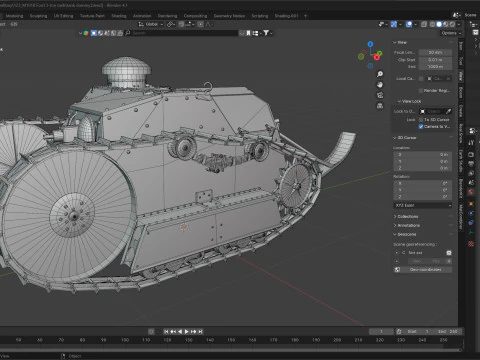Toggle snapping magnet button
The image size is (480, 360).
pos(181,24)
